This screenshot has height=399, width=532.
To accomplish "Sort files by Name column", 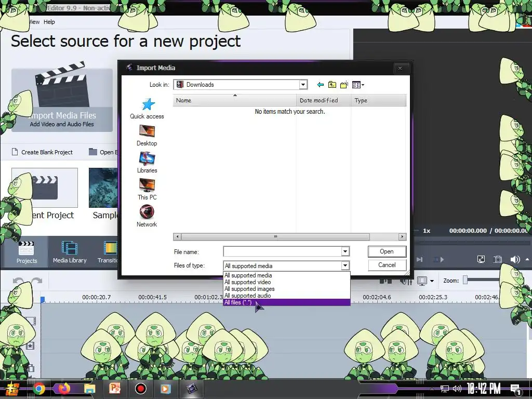I will click(234, 100).
